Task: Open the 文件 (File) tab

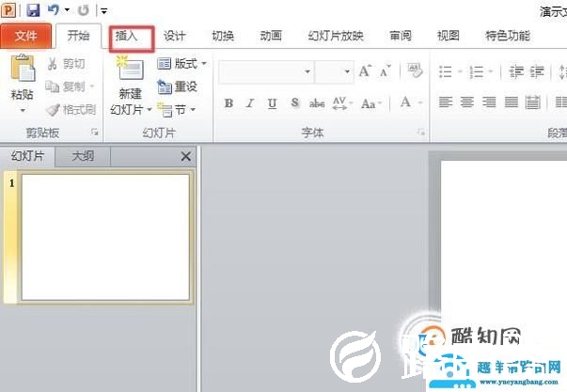Action: 25,36
